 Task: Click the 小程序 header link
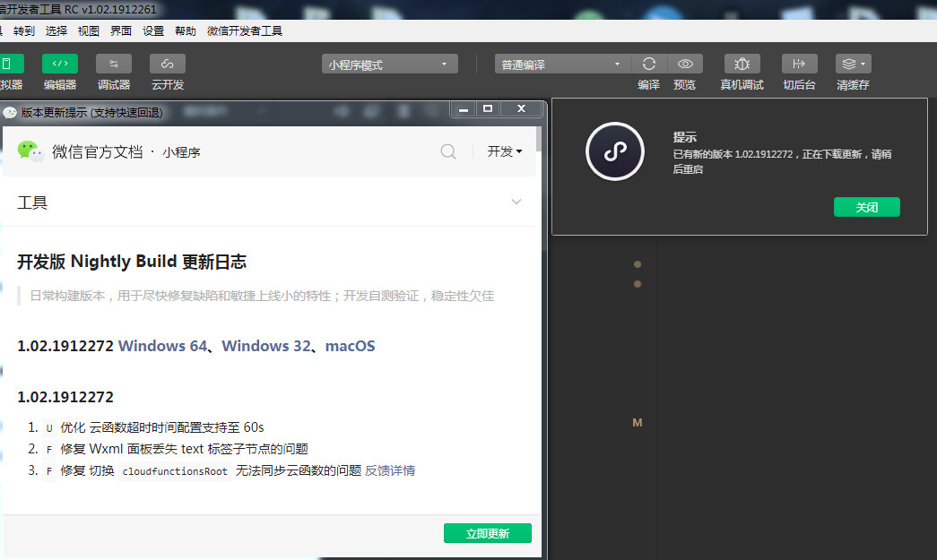click(181, 152)
